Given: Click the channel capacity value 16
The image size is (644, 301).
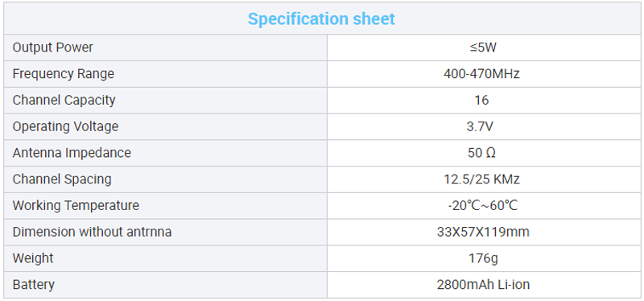Looking at the screenshot, I should pos(481,100).
